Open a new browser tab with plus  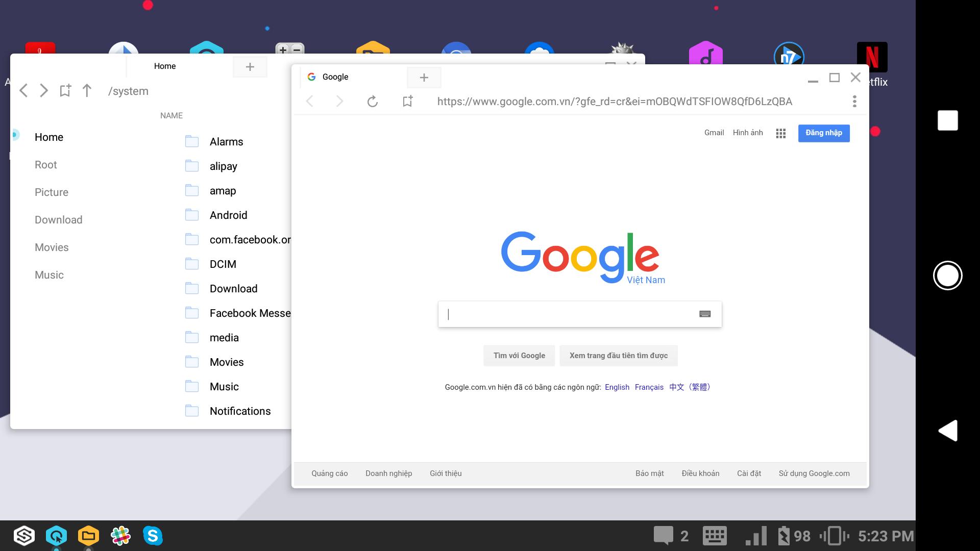(x=424, y=78)
